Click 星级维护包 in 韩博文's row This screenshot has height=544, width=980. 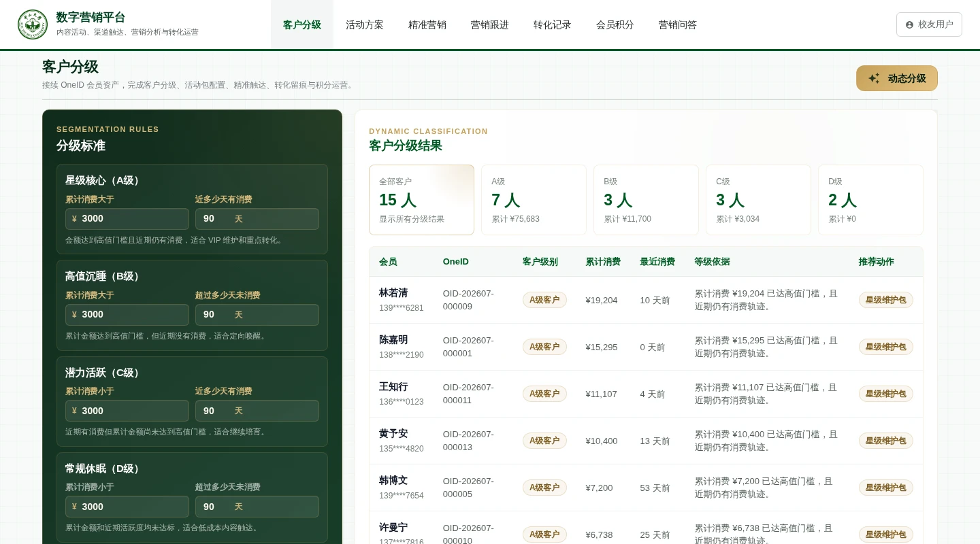coord(886,488)
